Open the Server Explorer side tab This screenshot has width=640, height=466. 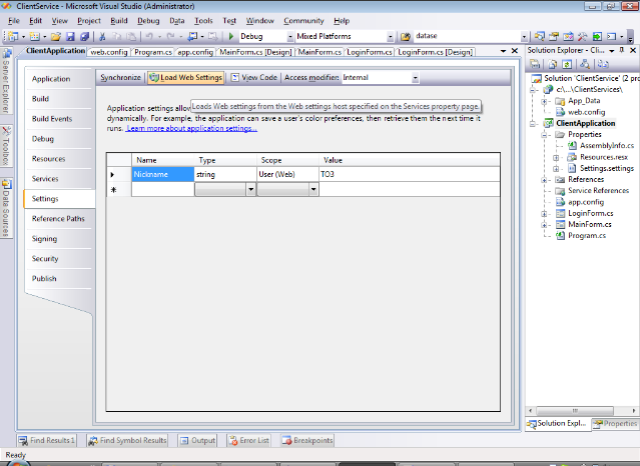point(6,81)
